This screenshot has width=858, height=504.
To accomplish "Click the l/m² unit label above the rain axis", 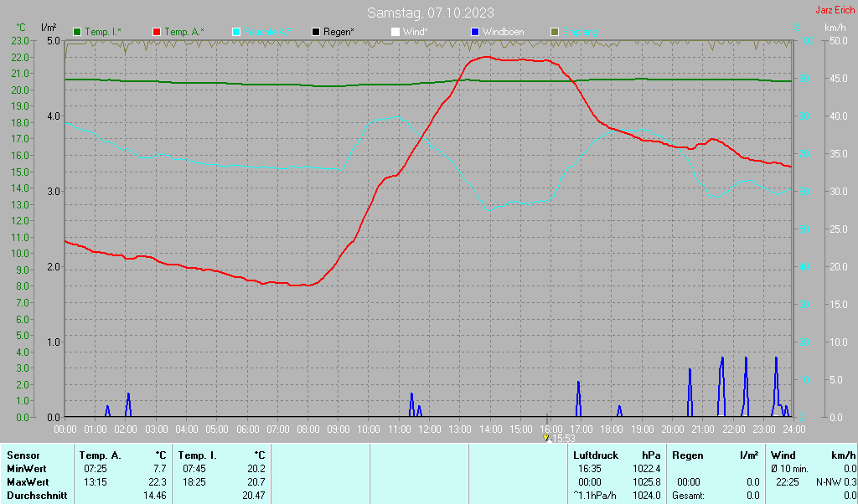I will (49, 28).
